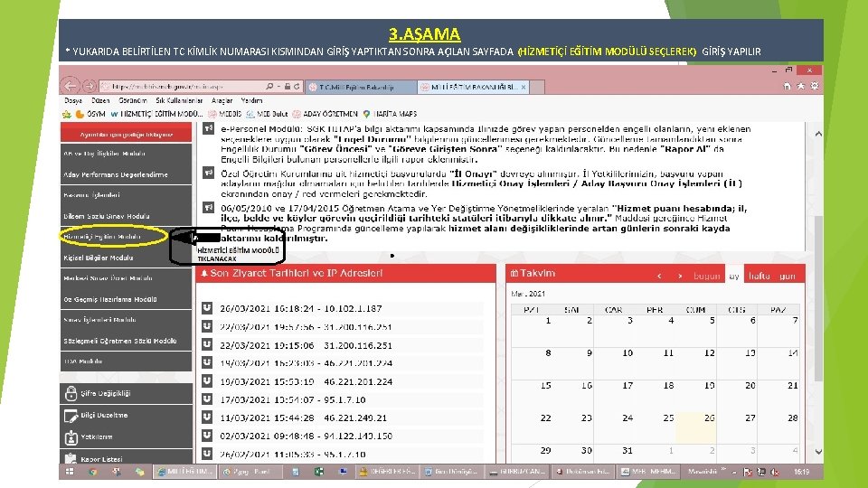The width and height of the screenshot is (868, 488).
Task: Switch to the T.C. Millî Eğitim Bakanlığı tab
Action: click(x=361, y=87)
